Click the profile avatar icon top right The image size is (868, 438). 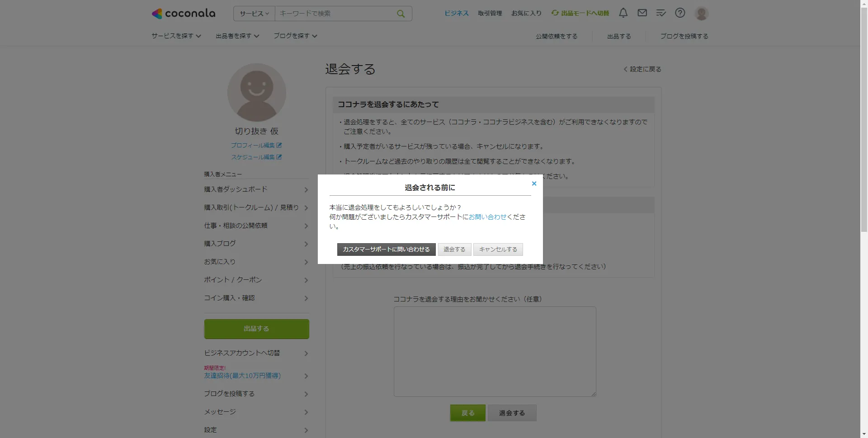pos(701,13)
